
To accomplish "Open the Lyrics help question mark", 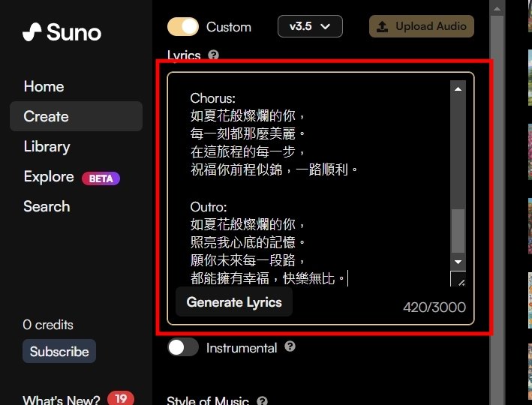I will coord(213,55).
